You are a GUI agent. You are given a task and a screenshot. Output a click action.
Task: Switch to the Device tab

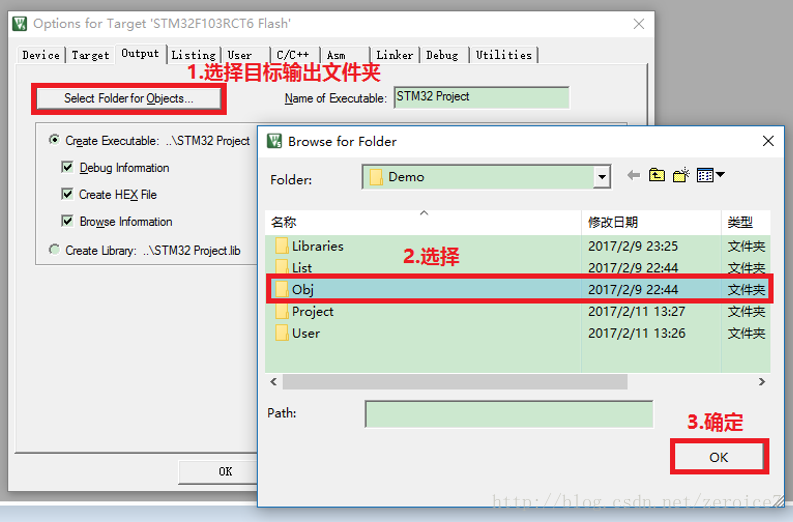pyautogui.click(x=41, y=55)
